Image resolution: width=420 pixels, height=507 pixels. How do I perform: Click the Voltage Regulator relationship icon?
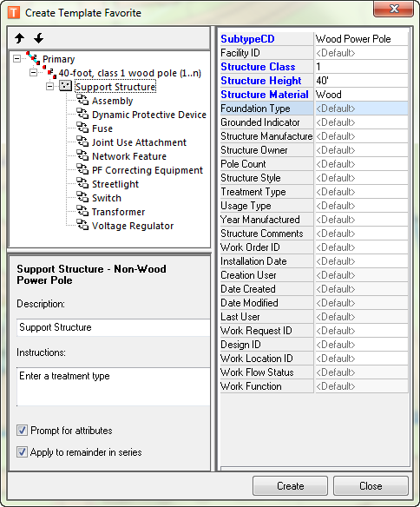82,225
